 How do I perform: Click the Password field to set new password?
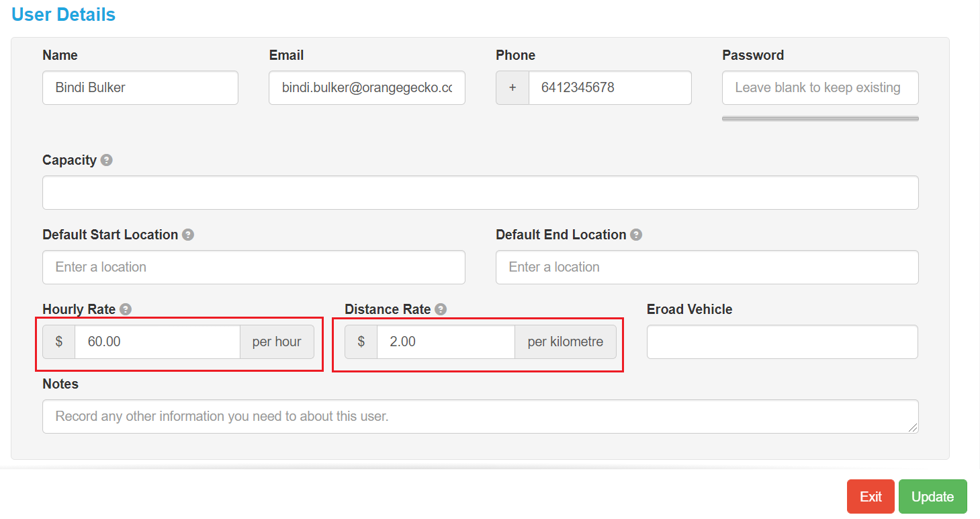pos(820,87)
